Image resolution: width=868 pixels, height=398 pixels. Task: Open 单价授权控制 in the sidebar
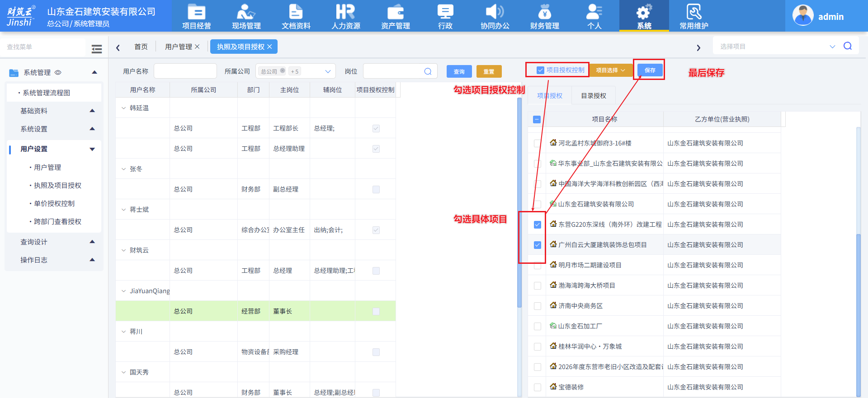(54, 203)
